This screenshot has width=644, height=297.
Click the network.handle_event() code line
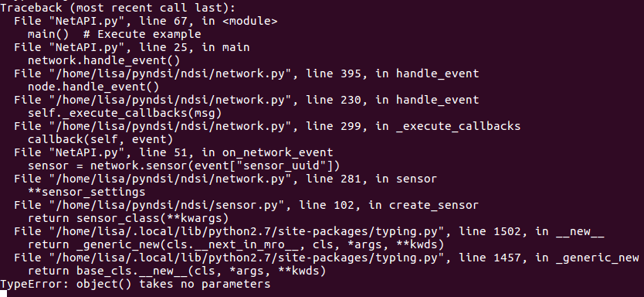point(104,60)
